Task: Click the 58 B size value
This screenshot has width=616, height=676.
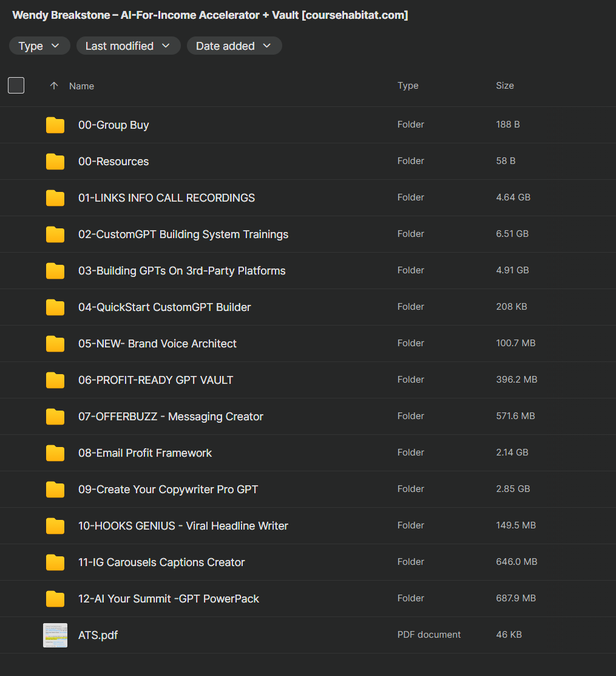Action: 506,161
